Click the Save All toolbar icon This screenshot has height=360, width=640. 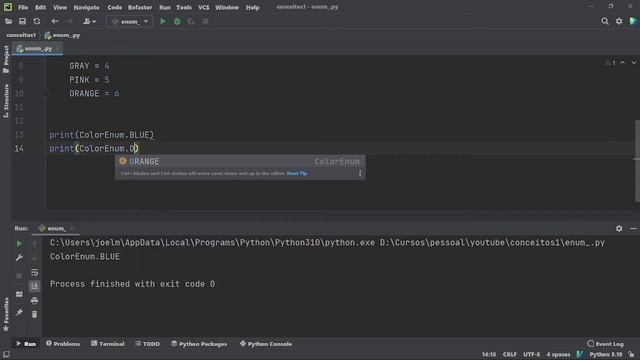(x=22, y=21)
